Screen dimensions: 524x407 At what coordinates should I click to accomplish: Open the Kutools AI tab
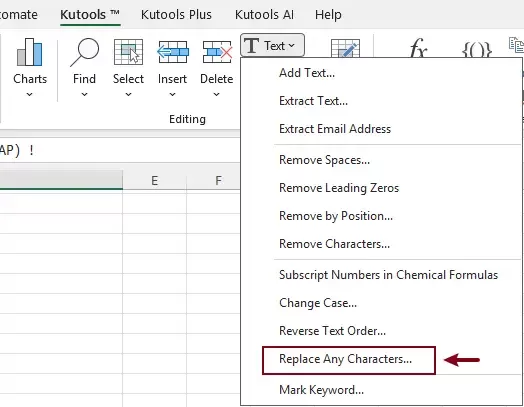point(264,15)
